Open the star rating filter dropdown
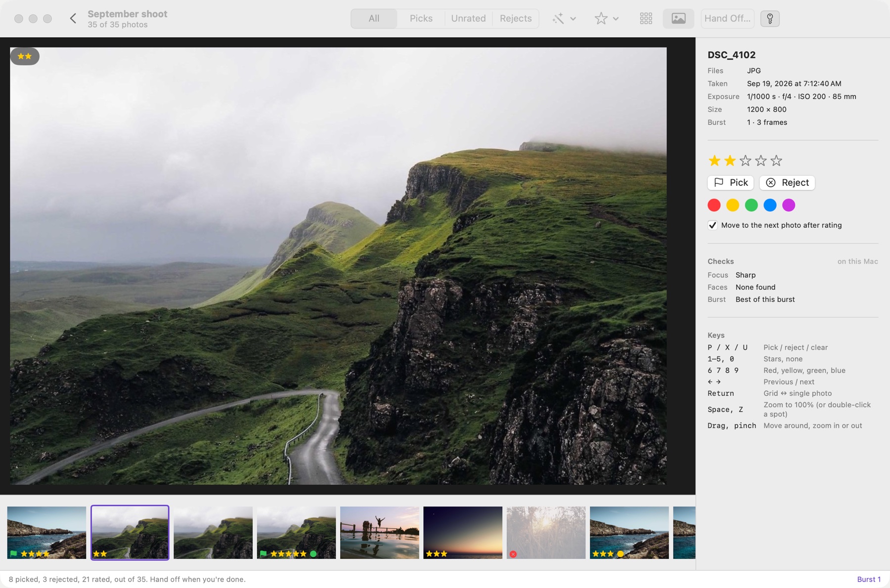 [x=607, y=19]
